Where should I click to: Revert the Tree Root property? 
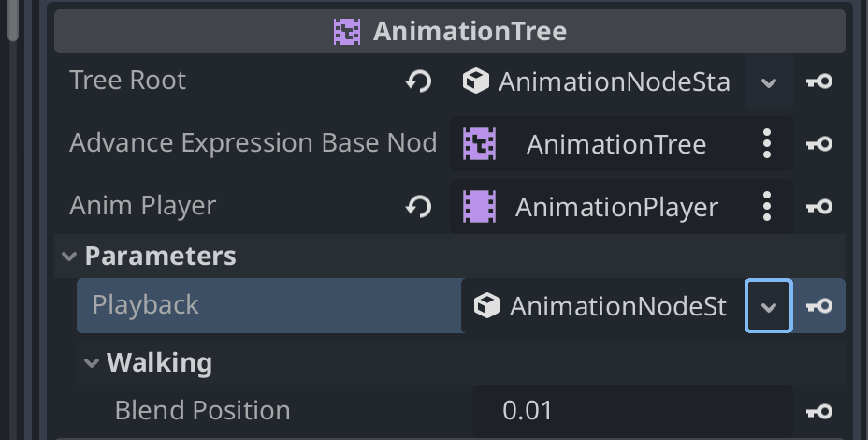pyautogui.click(x=418, y=81)
